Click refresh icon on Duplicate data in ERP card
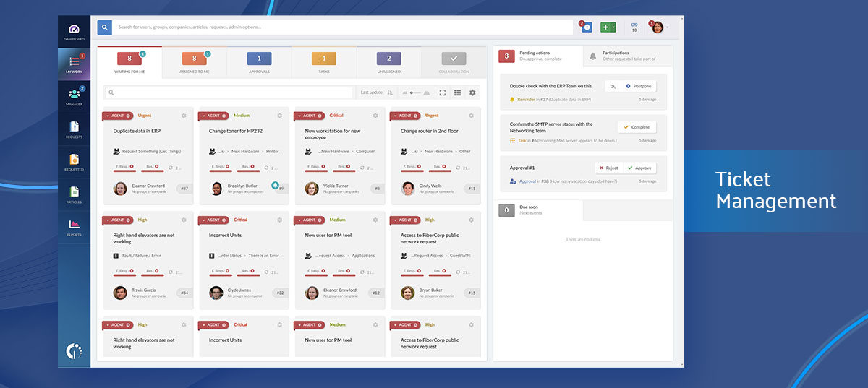The height and width of the screenshot is (388, 868). tap(170, 168)
